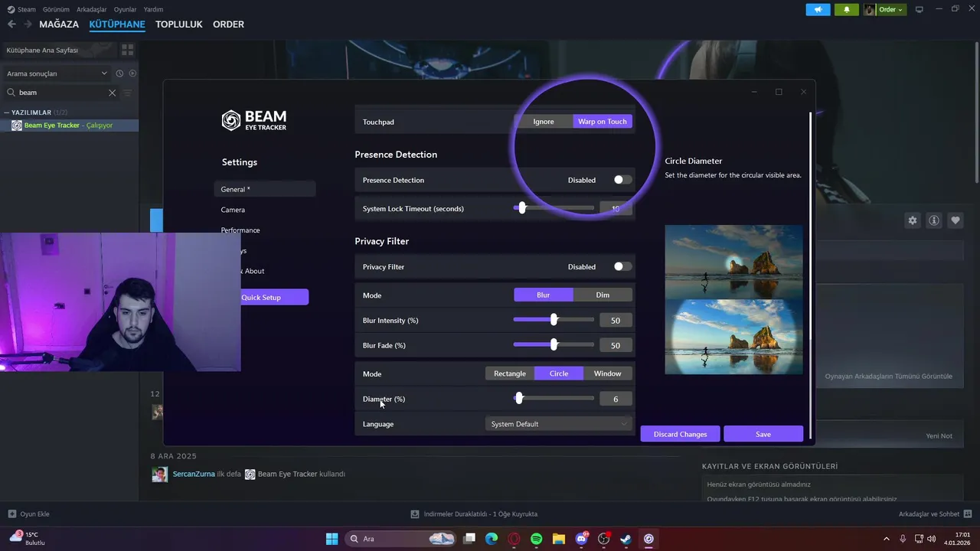The height and width of the screenshot is (551, 980).
Task: Open Microsoft Edge from taskbar
Action: pos(492,539)
